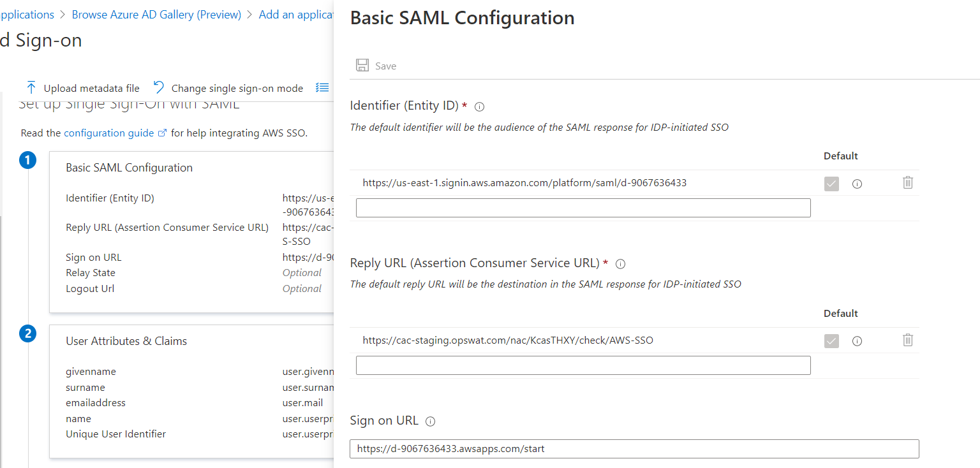Click the Save floppy disk icon
Screen dimensions: 980x468
[362, 66]
